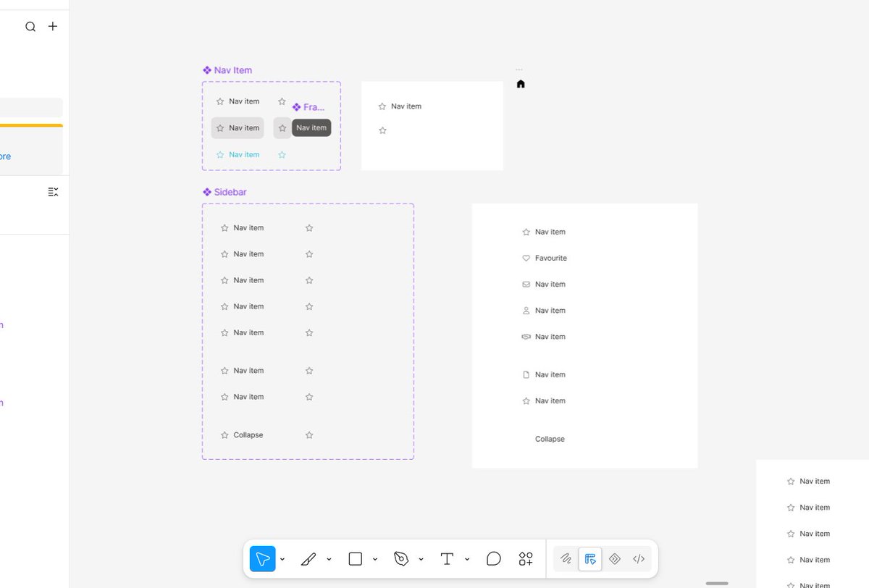The width and height of the screenshot is (869, 588).
Task: Open the Move tool dropdown arrow
Action: (x=282, y=559)
